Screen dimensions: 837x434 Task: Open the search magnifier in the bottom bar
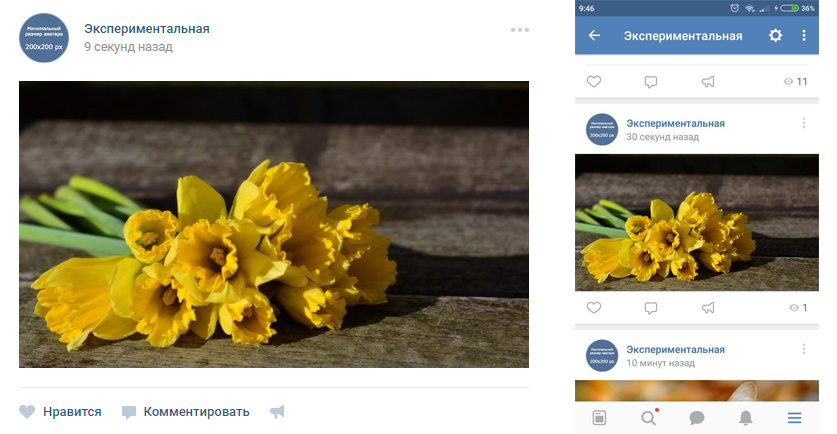(x=648, y=417)
